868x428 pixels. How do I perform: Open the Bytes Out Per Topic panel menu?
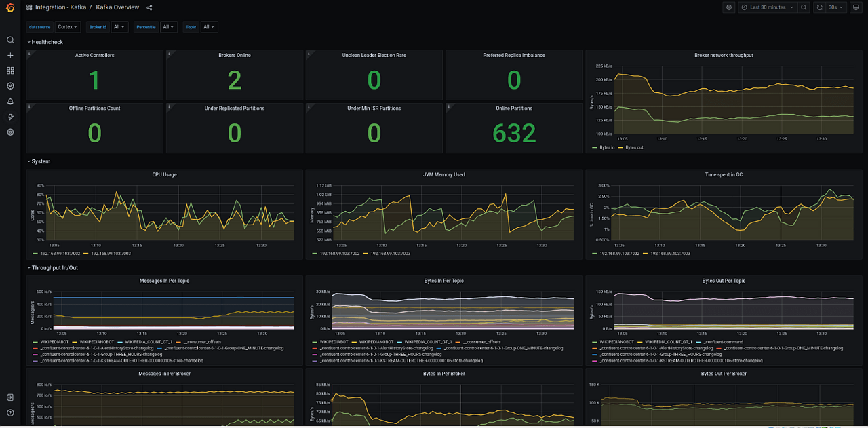point(724,280)
